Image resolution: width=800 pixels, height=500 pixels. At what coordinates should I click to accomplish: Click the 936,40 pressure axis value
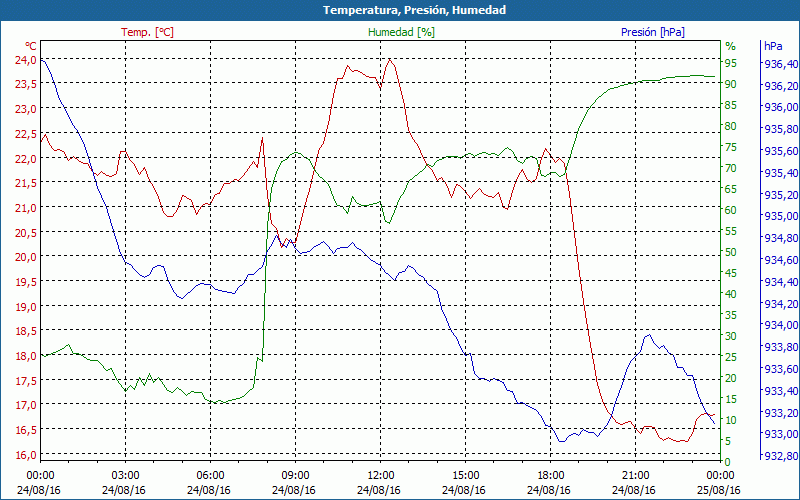[x=781, y=64]
